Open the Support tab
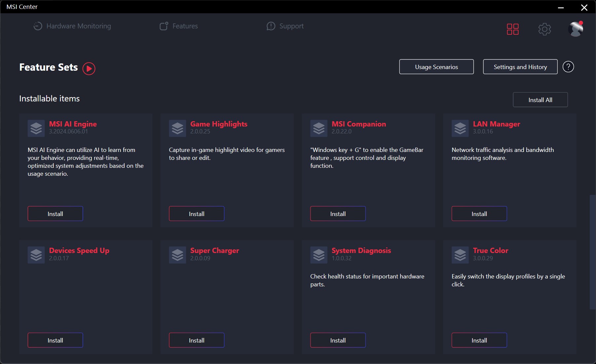The width and height of the screenshot is (596, 364). tap(285, 26)
